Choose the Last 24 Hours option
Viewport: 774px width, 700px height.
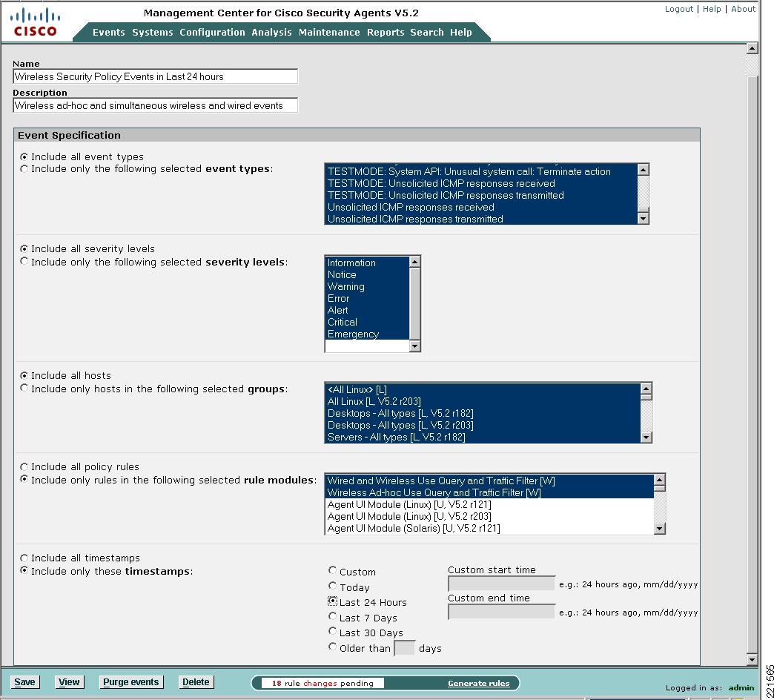click(333, 601)
